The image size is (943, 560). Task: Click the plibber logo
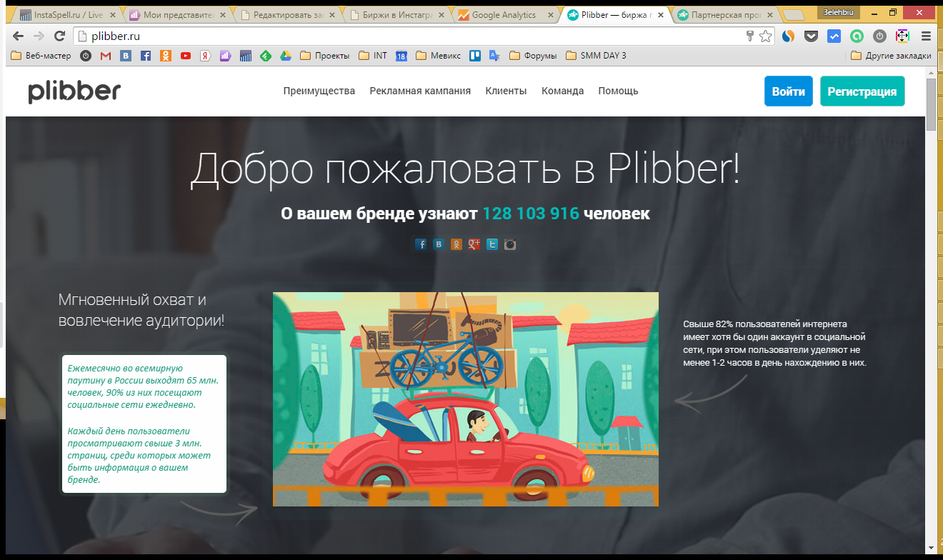click(x=74, y=91)
